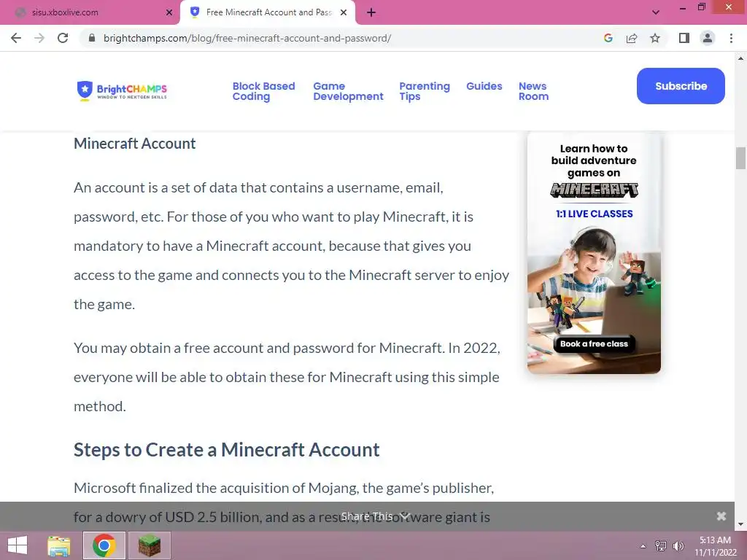Open the Minecraft live classes ad image
Screen dimensions: 747x560
pyautogui.click(x=594, y=252)
